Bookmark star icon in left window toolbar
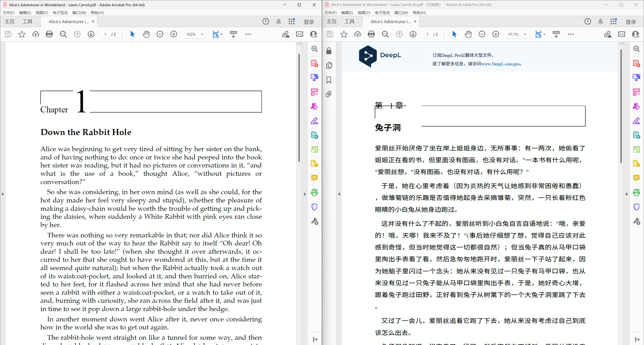 point(22,34)
